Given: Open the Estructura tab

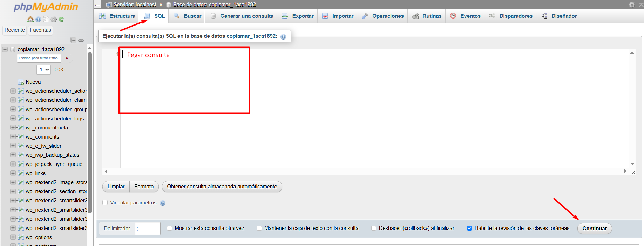Looking at the screenshot, I should (117, 16).
